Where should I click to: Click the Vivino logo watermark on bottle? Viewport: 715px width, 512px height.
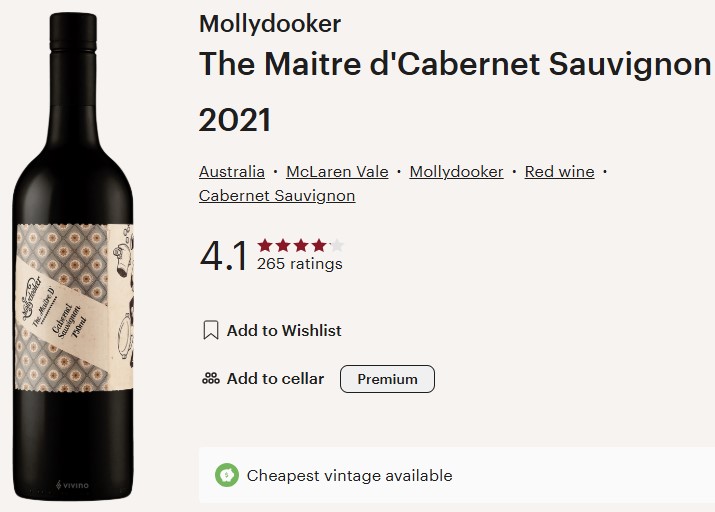(x=72, y=485)
